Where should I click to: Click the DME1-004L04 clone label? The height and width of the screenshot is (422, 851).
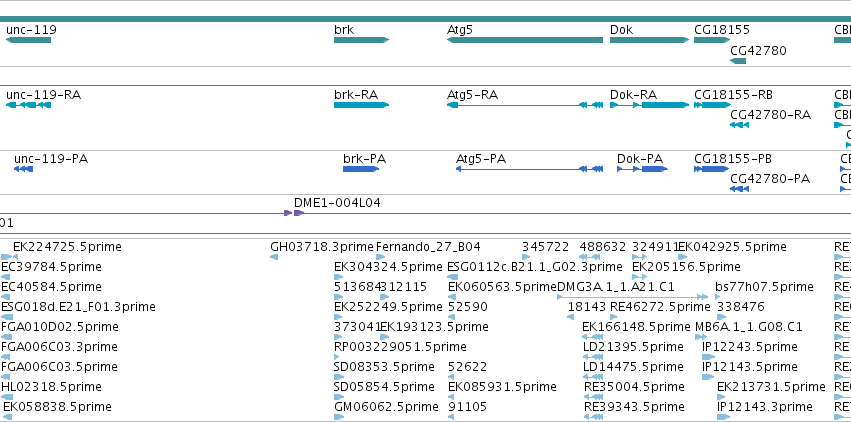pos(337,203)
